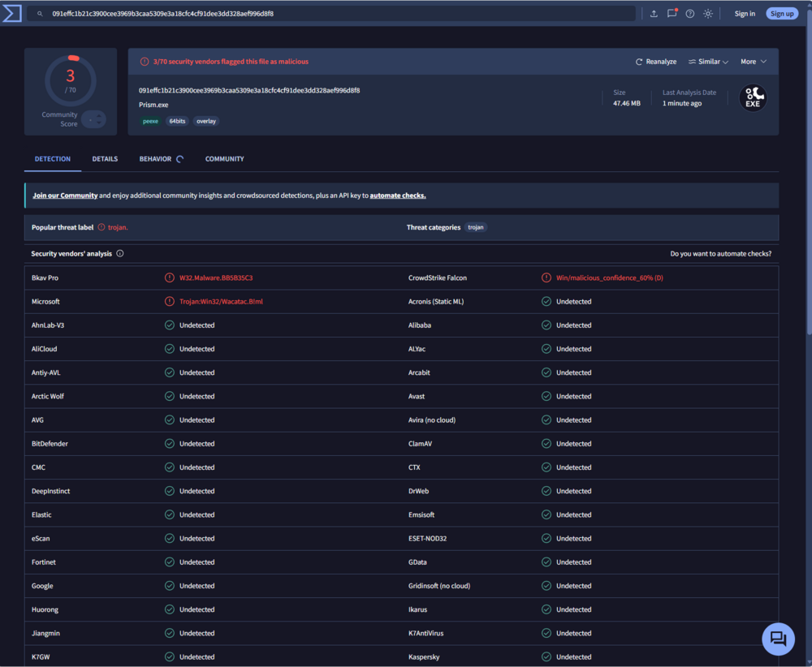Click the 64bits tag
The width and height of the screenshot is (812, 667).
(177, 121)
